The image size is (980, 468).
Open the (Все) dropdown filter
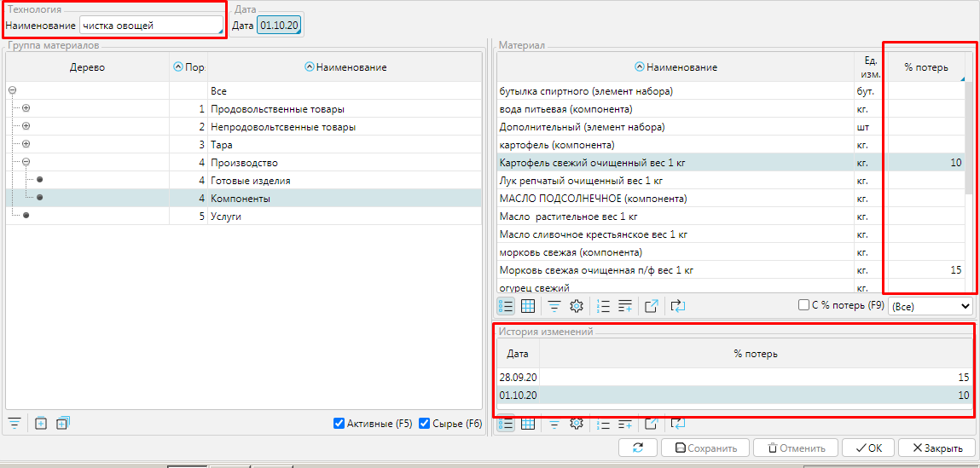point(931,305)
